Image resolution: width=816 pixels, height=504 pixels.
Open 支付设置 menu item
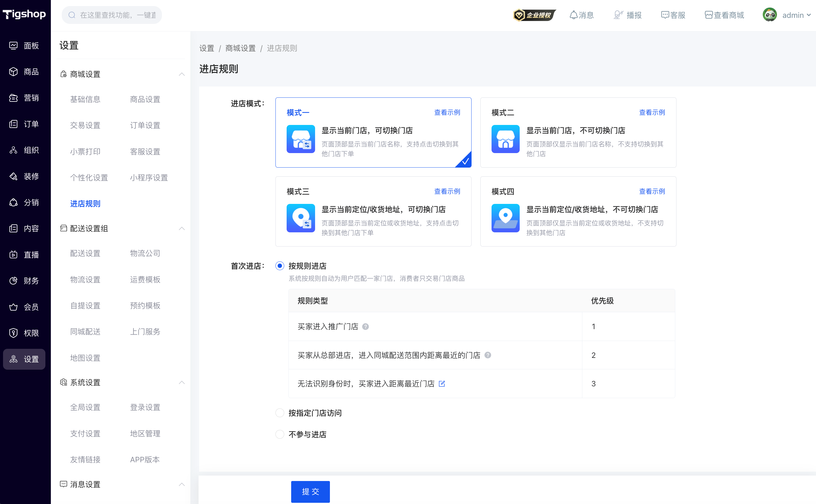click(85, 434)
